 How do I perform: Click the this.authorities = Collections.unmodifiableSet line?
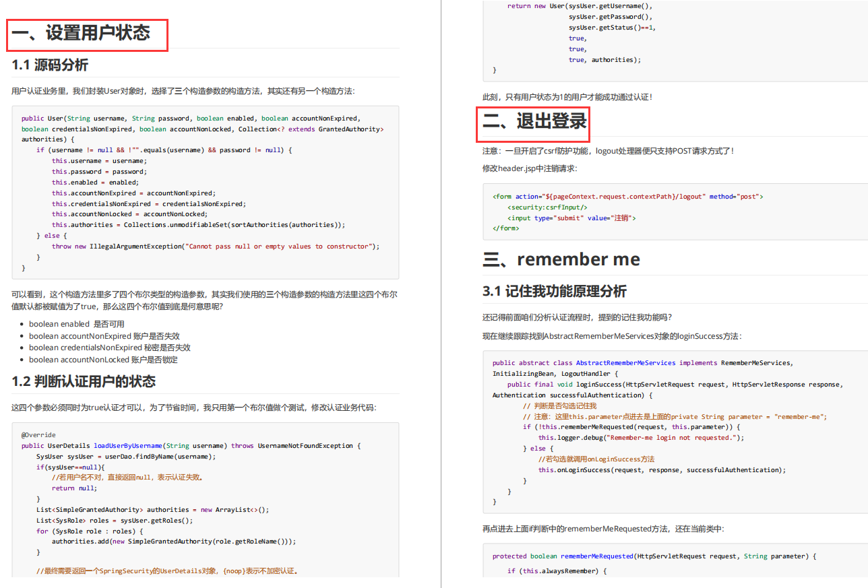click(198, 225)
